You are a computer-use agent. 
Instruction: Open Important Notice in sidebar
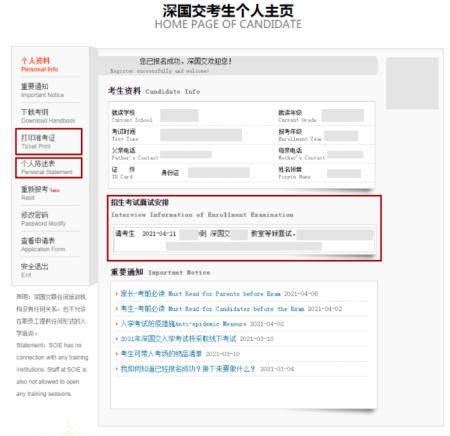coord(42,90)
